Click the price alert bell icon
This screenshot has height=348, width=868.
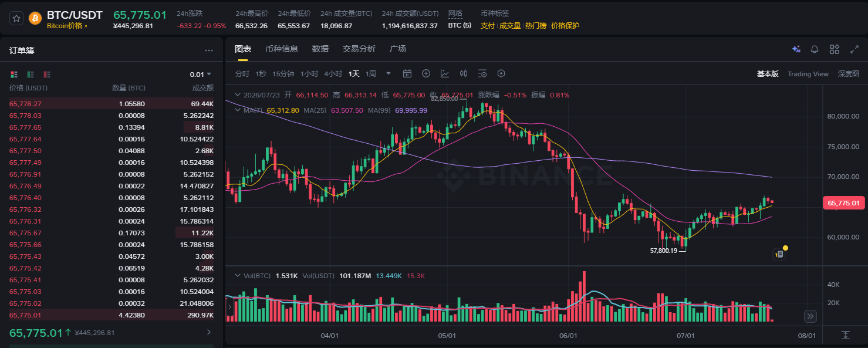[x=815, y=49]
